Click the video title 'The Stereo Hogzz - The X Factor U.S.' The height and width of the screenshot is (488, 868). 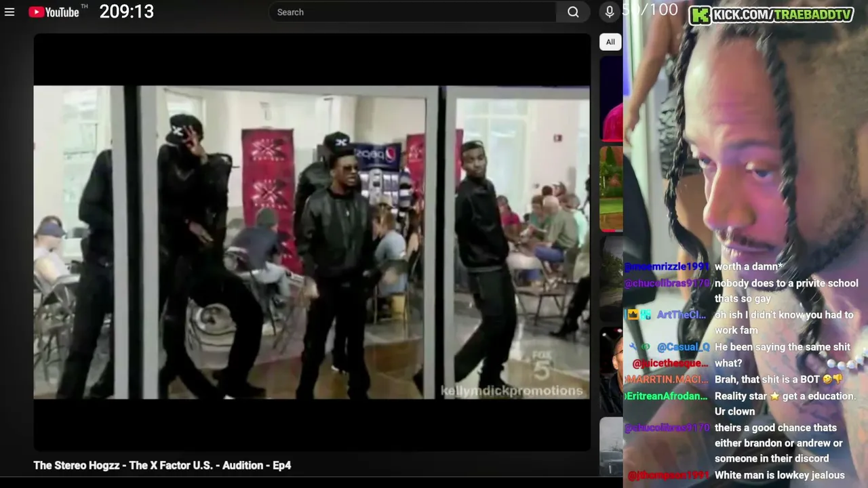click(162, 465)
